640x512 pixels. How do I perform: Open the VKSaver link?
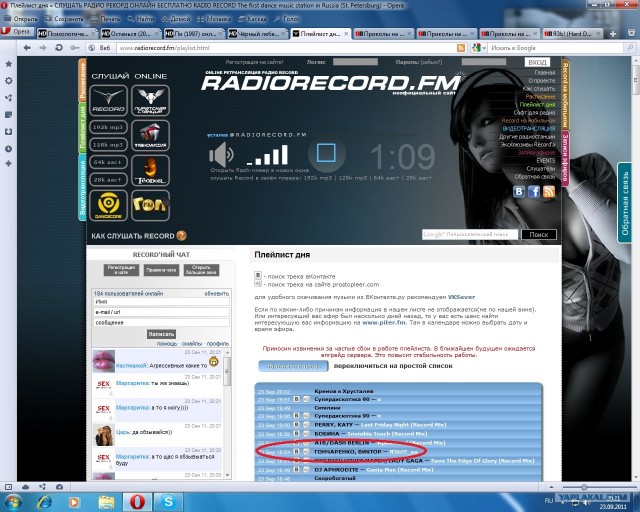[x=461, y=297]
